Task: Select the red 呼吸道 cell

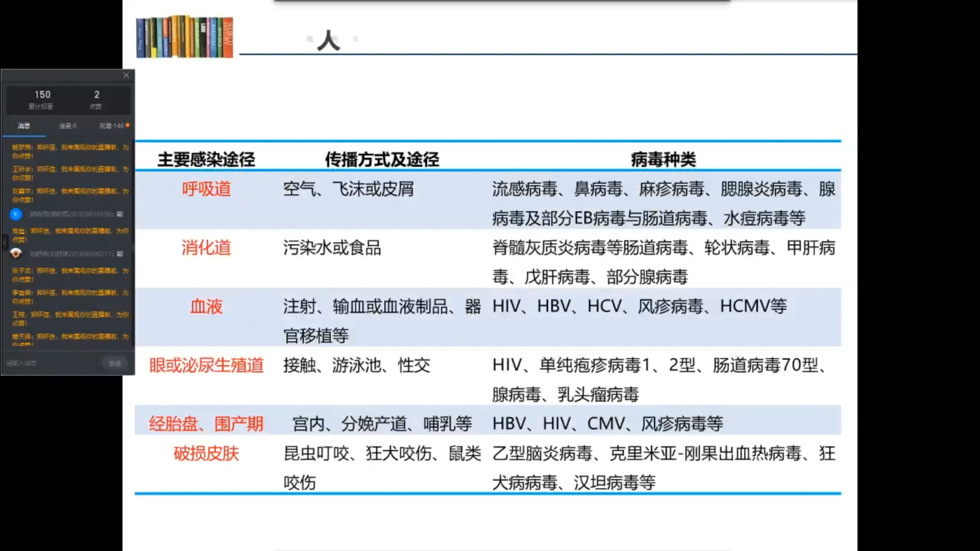Action: pos(206,189)
